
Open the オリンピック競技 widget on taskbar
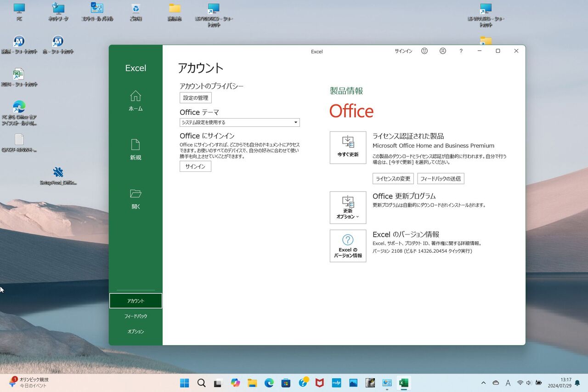point(28,383)
